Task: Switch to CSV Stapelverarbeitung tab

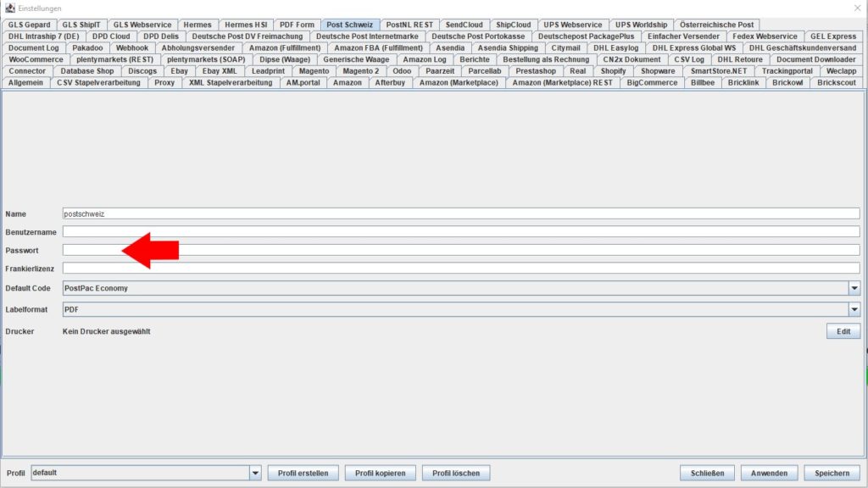Action: tap(98, 83)
